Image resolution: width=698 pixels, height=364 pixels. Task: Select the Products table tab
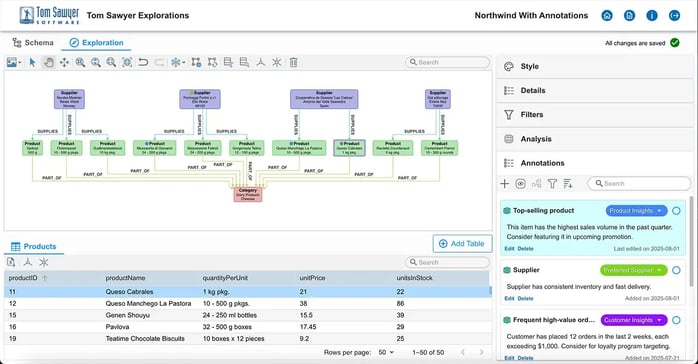(x=34, y=247)
